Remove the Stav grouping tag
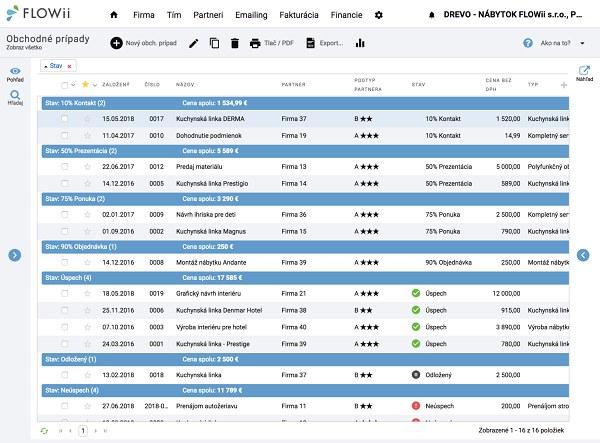Screen dimensions: 600x443 pos(70,66)
